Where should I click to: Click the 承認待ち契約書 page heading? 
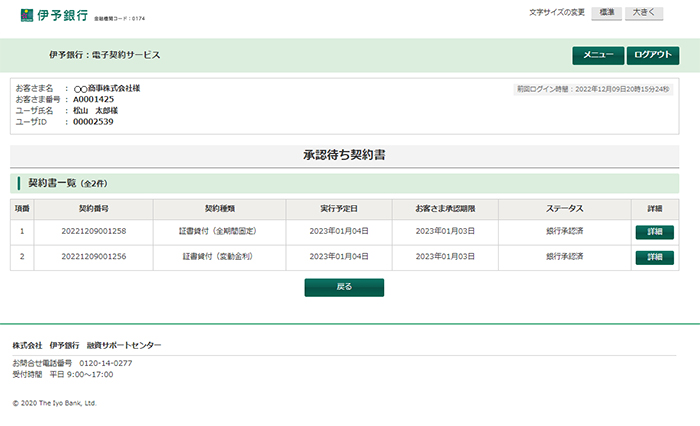pos(344,155)
